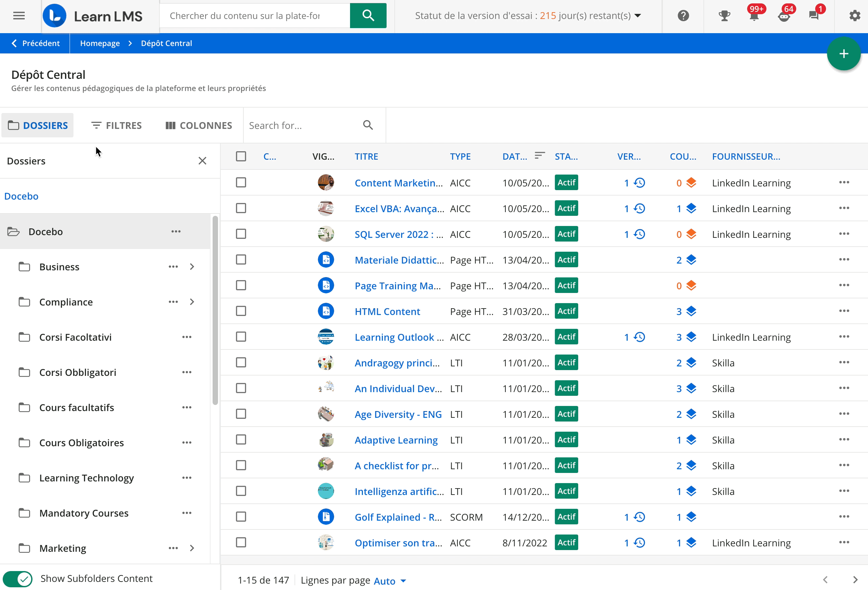
Task: Sort by TITRE column header
Action: [x=366, y=156]
